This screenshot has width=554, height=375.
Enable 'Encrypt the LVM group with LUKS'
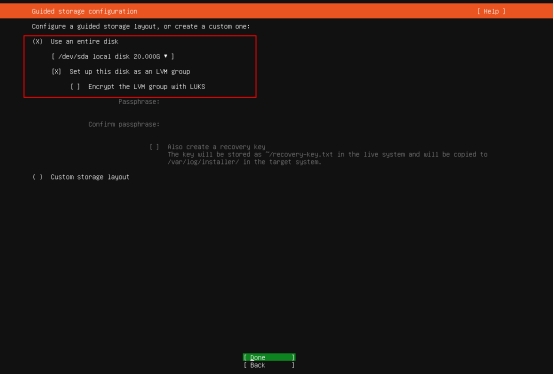coord(137,87)
